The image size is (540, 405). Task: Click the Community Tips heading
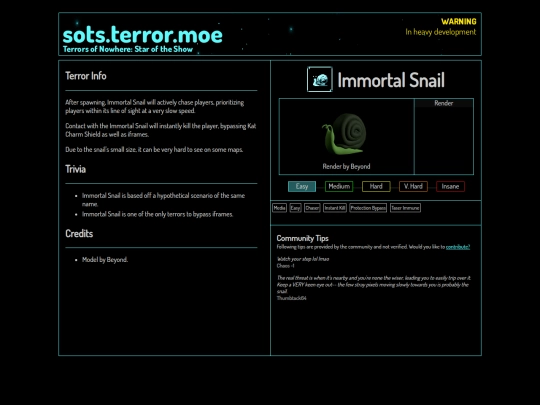click(302, 238)
